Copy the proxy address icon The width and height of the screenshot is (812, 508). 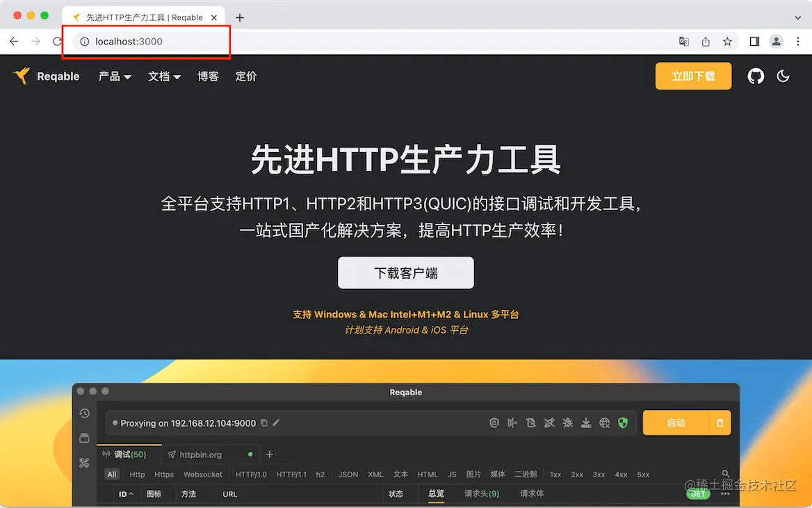tap(264, 423)
